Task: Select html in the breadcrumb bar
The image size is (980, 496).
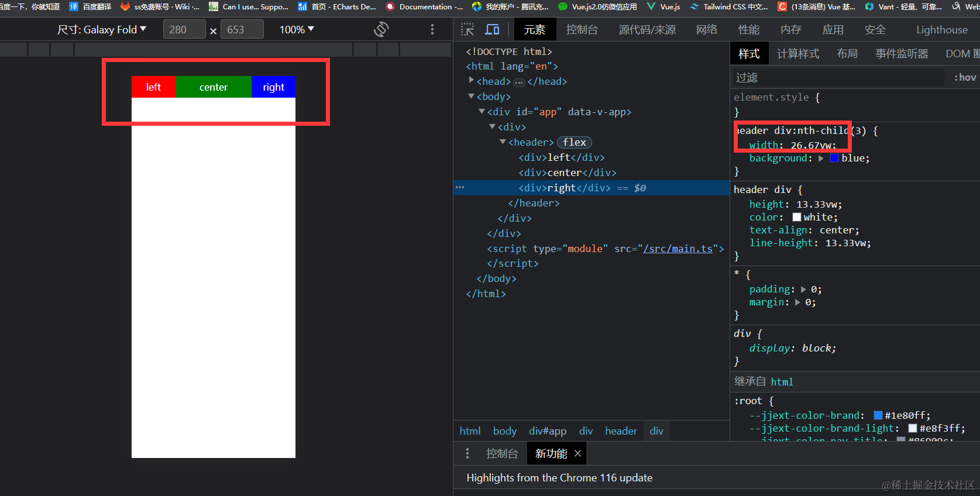Action: (470, 431)
